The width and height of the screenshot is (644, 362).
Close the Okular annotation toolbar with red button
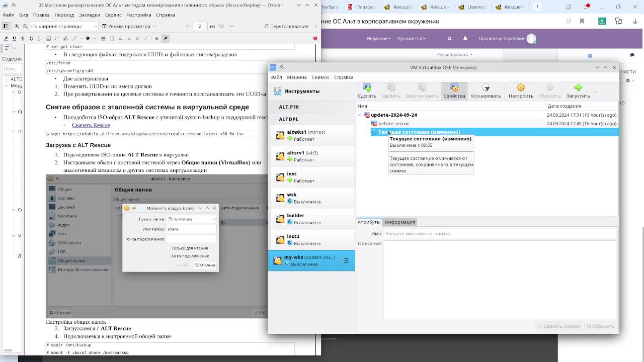tap(315, 38)
